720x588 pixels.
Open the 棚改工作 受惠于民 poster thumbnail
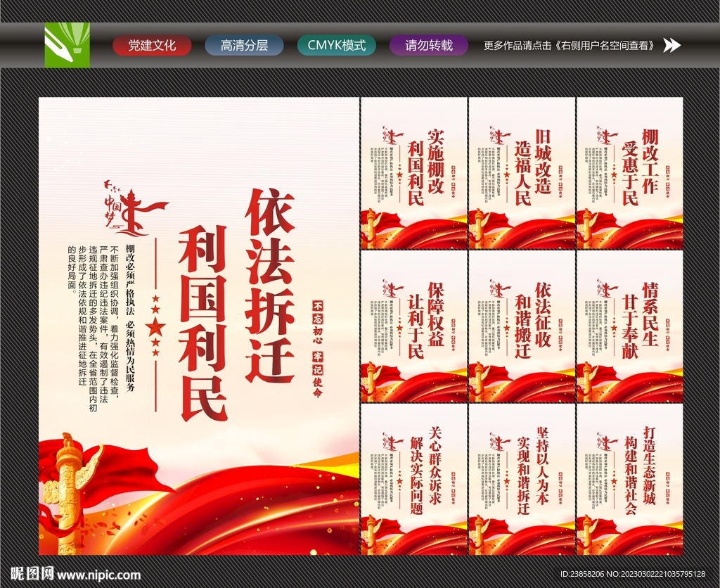coord(629,173)
